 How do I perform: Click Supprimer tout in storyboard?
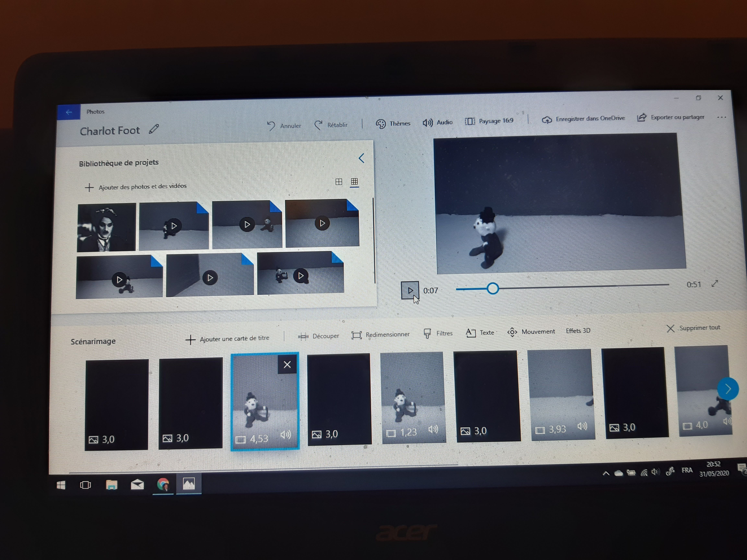coord(693,328)
